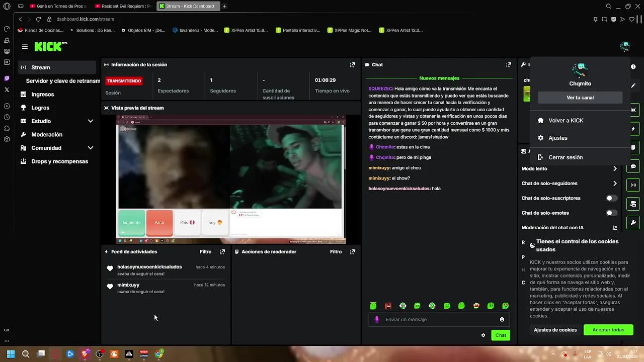The image size is (644, 362).
Task: Click Enviar un mensaje input field
Action: coord(439,319)
